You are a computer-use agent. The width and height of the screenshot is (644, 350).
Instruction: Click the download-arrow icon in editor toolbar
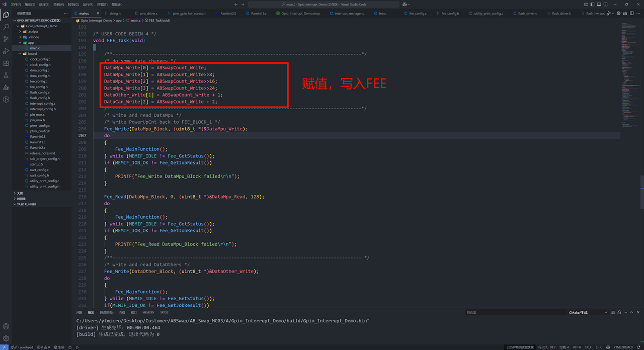click(x=625, y=14)
